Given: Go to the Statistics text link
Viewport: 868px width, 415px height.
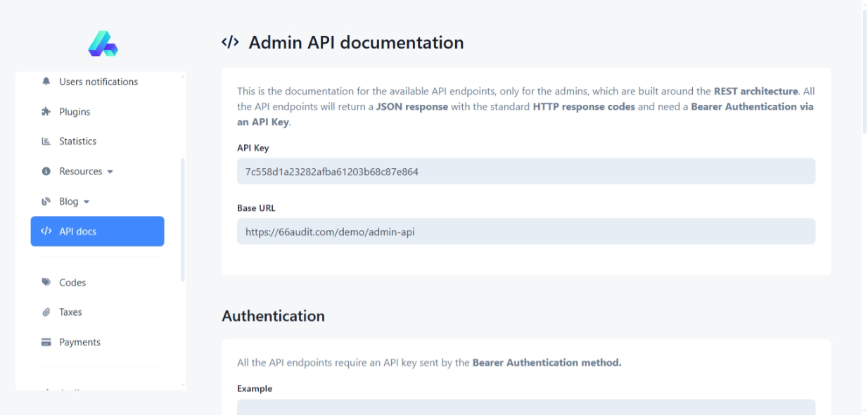Looking at the screenshot, I should click(77, 141).
